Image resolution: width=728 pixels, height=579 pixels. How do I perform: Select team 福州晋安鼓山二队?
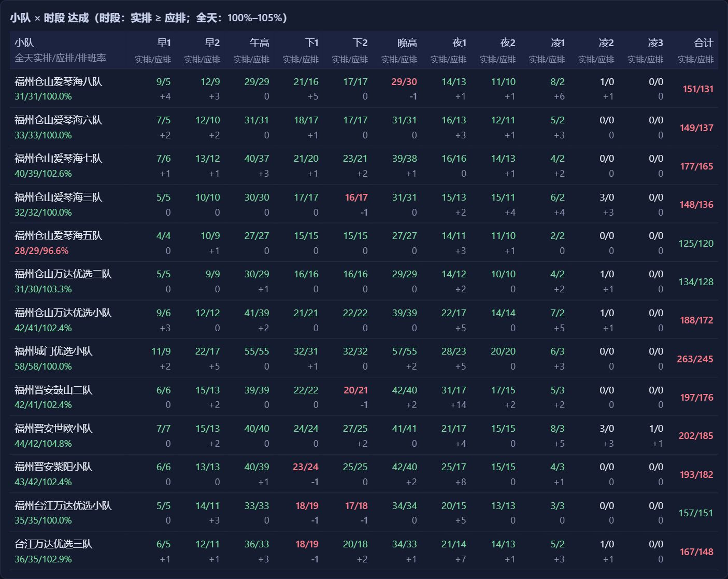(x=53, y=390)
